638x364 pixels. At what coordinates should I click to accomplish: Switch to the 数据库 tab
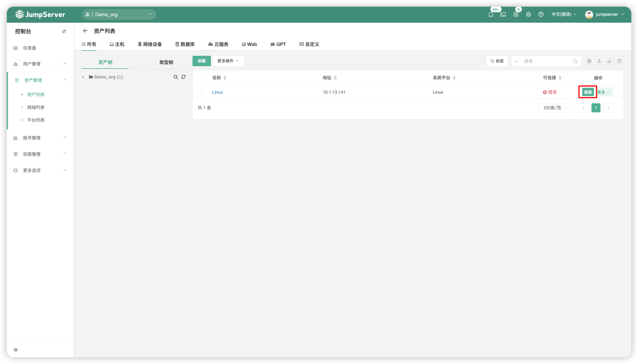(x=185, y=44)
